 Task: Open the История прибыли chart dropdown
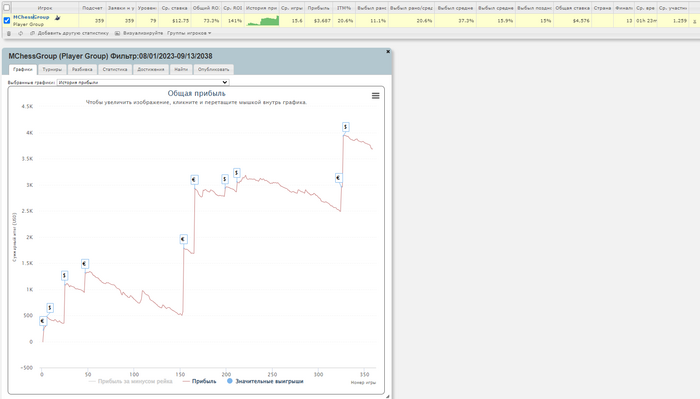[143, 83]
